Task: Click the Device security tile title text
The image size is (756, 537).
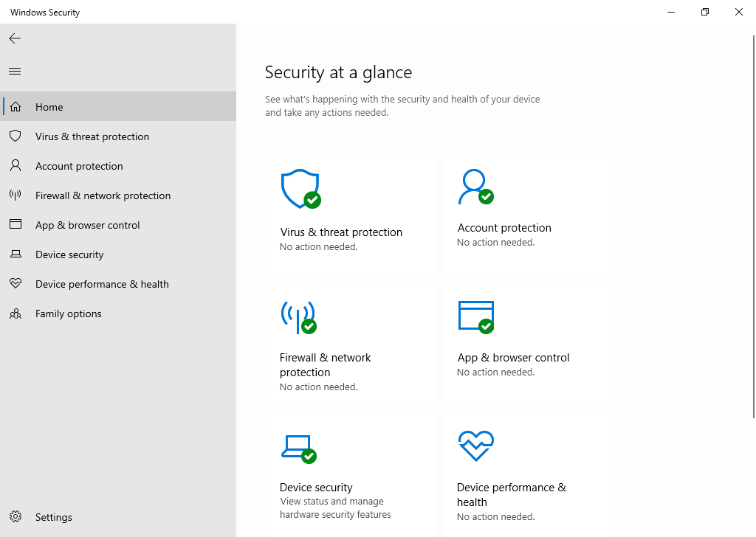Action: 316,488
